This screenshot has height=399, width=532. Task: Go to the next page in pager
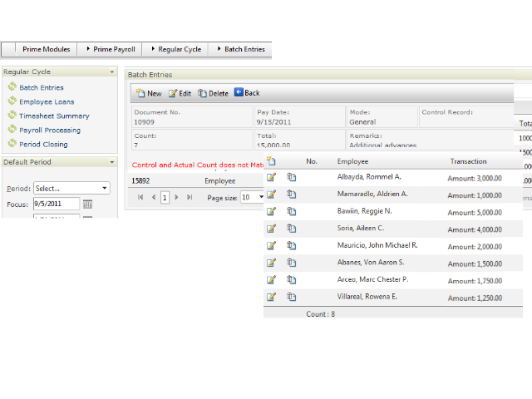pos(176,197)
